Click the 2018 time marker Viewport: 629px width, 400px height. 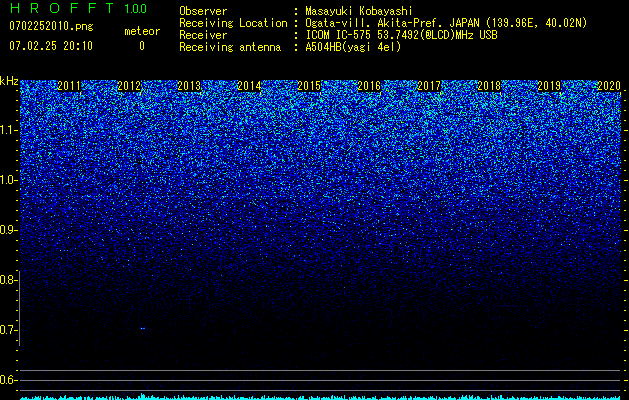click(489, 86)
